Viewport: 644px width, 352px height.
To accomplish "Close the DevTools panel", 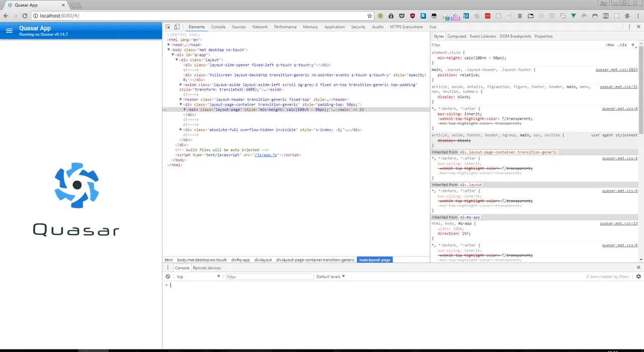I will pyautogui.click(x=638, y=27).
